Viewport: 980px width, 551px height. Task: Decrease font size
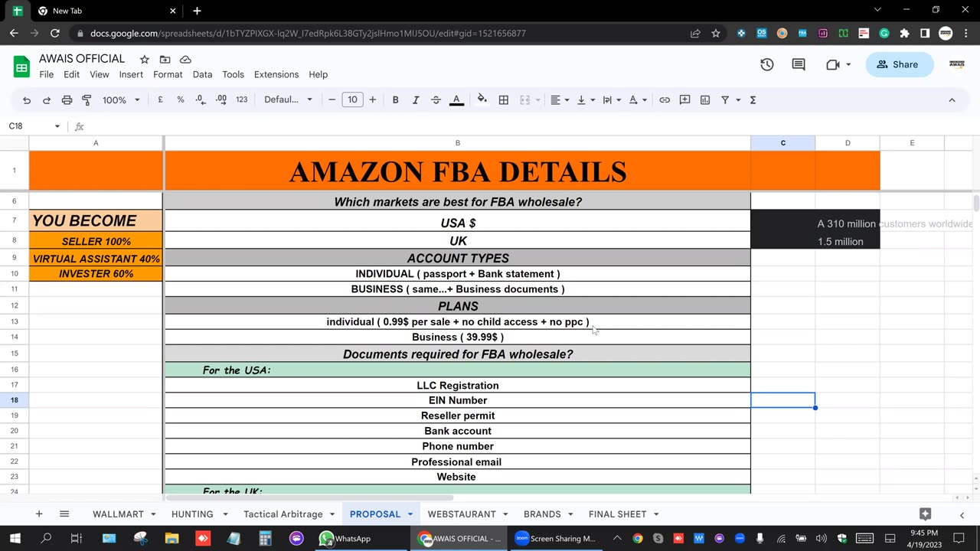[332, 99]
